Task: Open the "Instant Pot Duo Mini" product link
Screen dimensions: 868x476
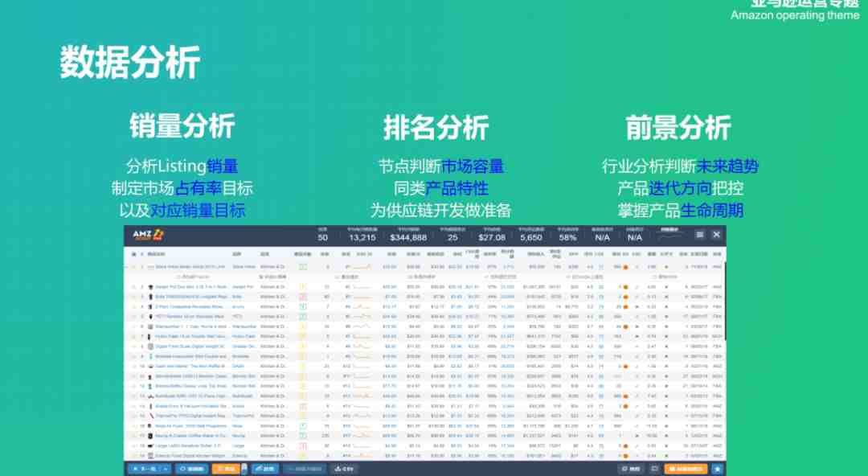Action: pos(191,287)
